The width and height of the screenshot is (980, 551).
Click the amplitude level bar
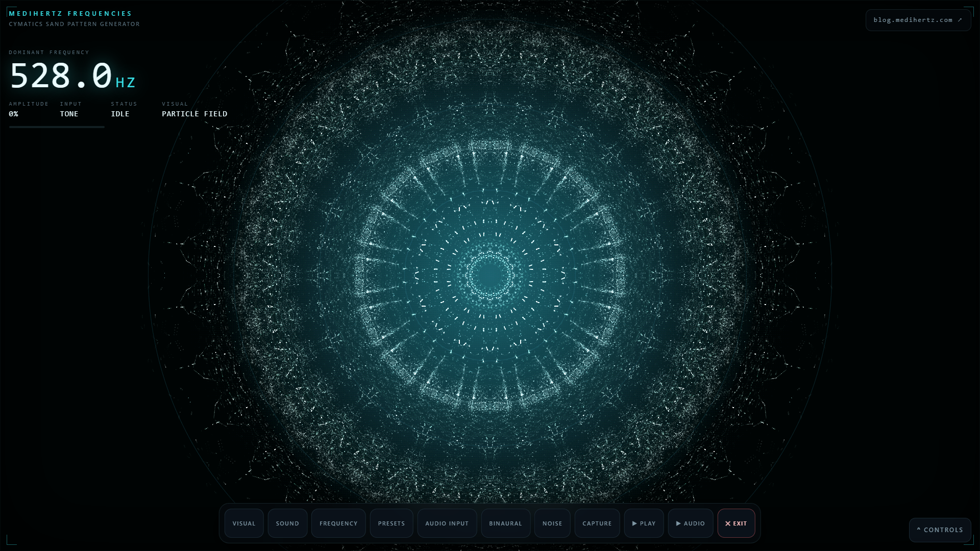(57, 127)
